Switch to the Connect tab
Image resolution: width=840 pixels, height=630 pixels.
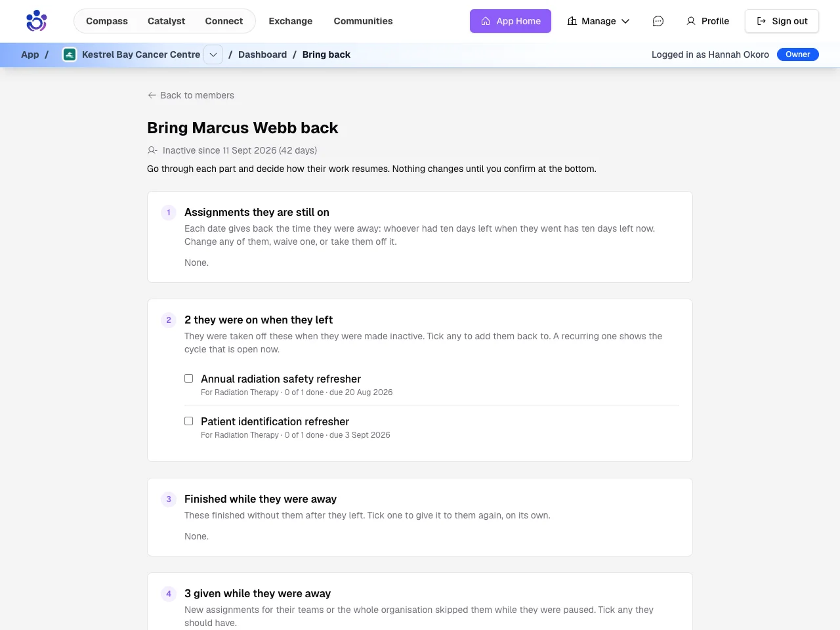[224, 21]
